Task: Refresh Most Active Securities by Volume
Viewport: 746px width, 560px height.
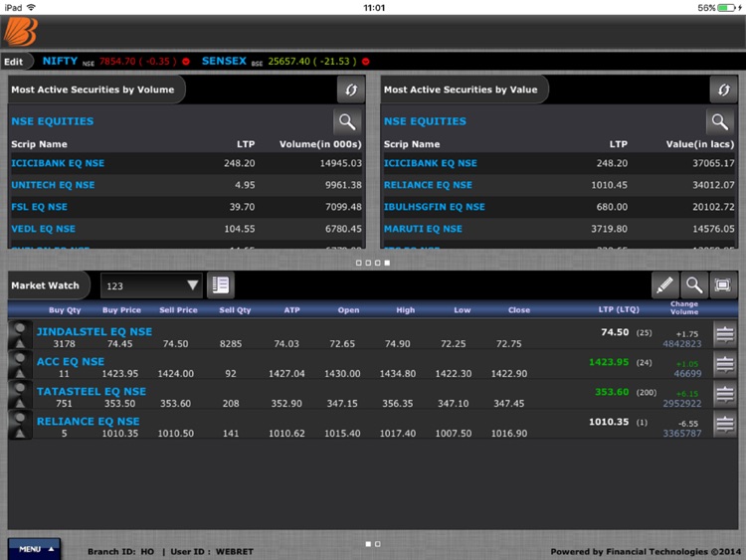Action: [351, 90]
